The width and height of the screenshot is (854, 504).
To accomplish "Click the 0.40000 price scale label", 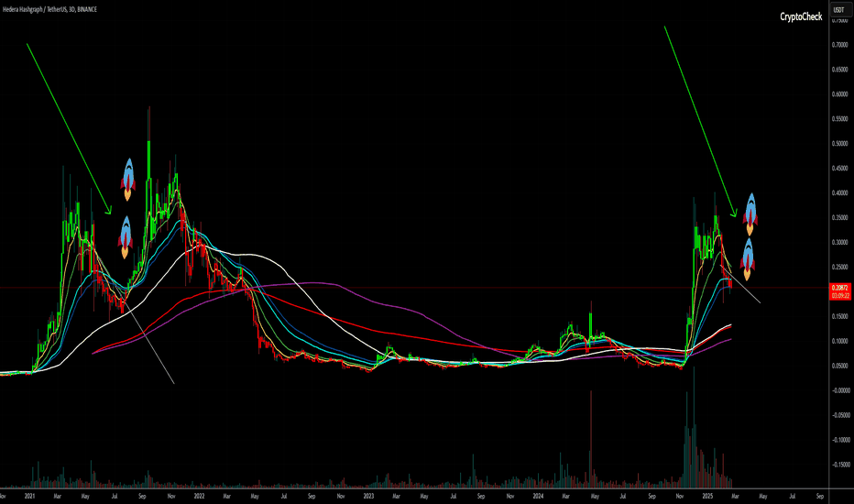I will (x=840, y=192).
